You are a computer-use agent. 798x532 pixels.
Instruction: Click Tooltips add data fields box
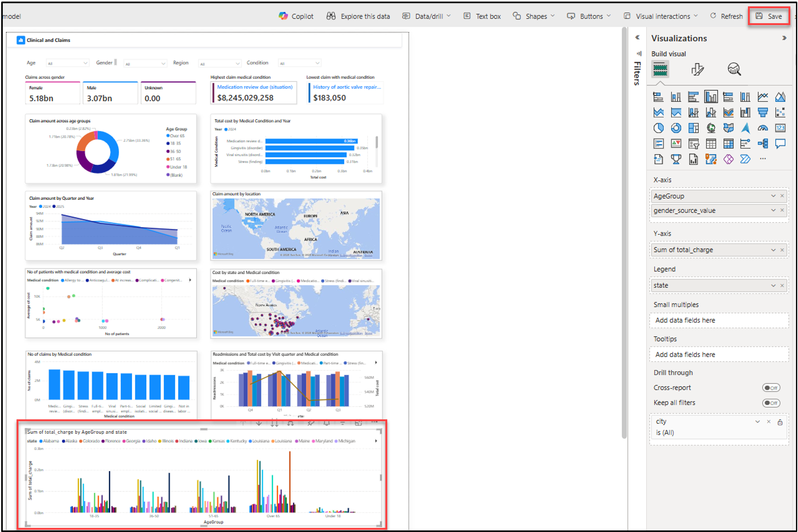(x=719, y=355)
